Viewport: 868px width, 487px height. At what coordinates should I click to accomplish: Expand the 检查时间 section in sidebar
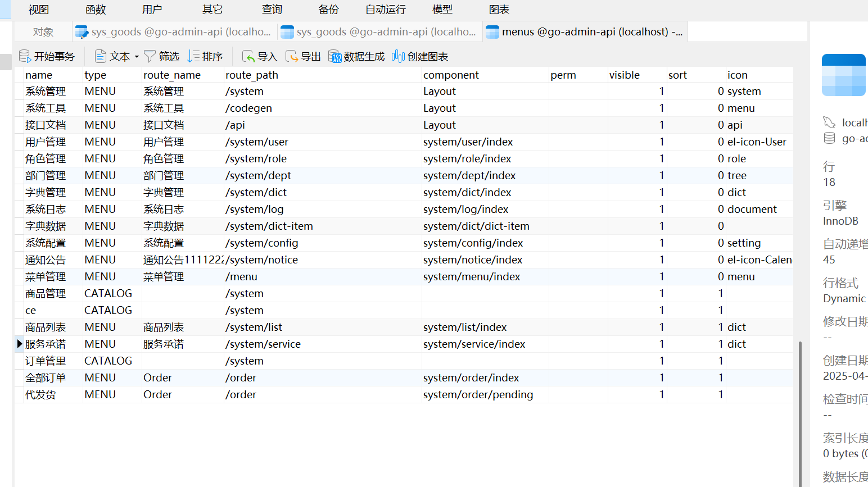[x=843, y=398]
